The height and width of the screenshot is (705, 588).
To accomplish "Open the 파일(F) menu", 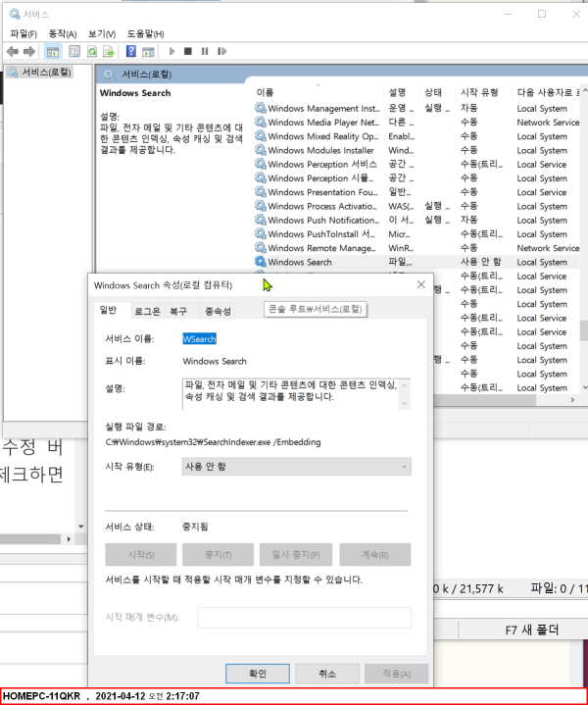I will click(x=24, y=33).
